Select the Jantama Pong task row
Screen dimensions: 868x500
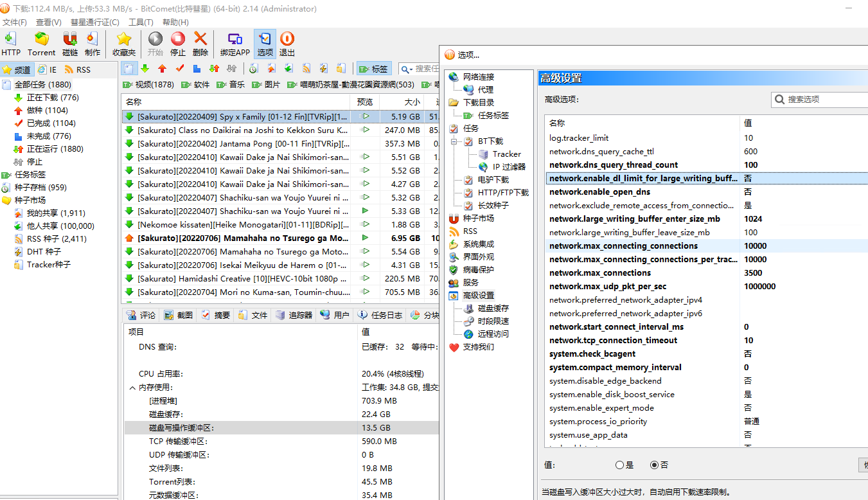click(x=281, y=143)
